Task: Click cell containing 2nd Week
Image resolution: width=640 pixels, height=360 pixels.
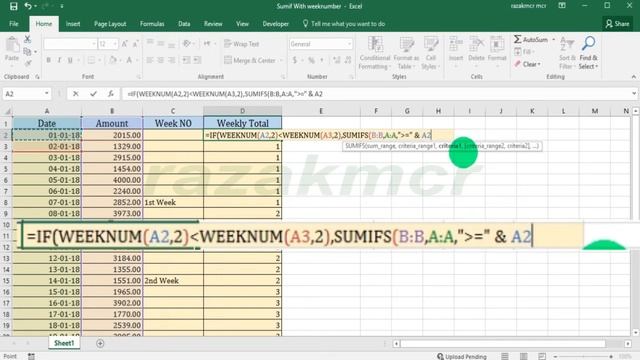Action: pyautogui.click(x=173, y=281)
